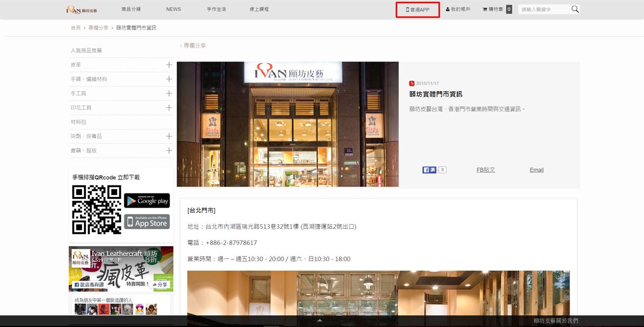
Task: Click the keyword search input field
Action: [x=543, y=10]
